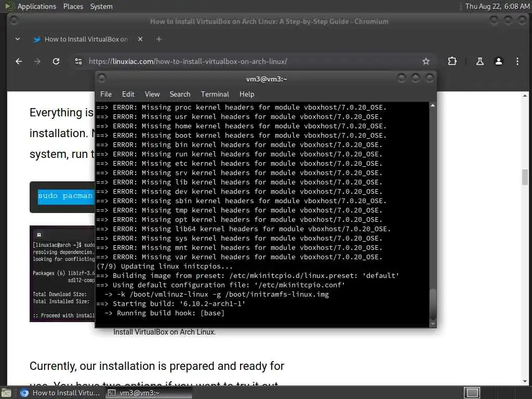Open the terminal Edit menu
This screenshot has height=399, width=532.
click(x=128, y=95)
